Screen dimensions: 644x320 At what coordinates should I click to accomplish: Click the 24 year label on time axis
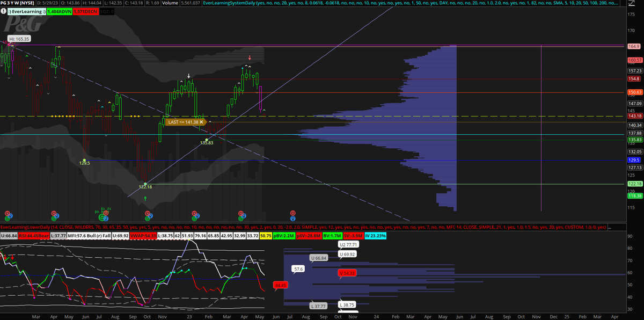pyautogui.click(x=377, y=317)
